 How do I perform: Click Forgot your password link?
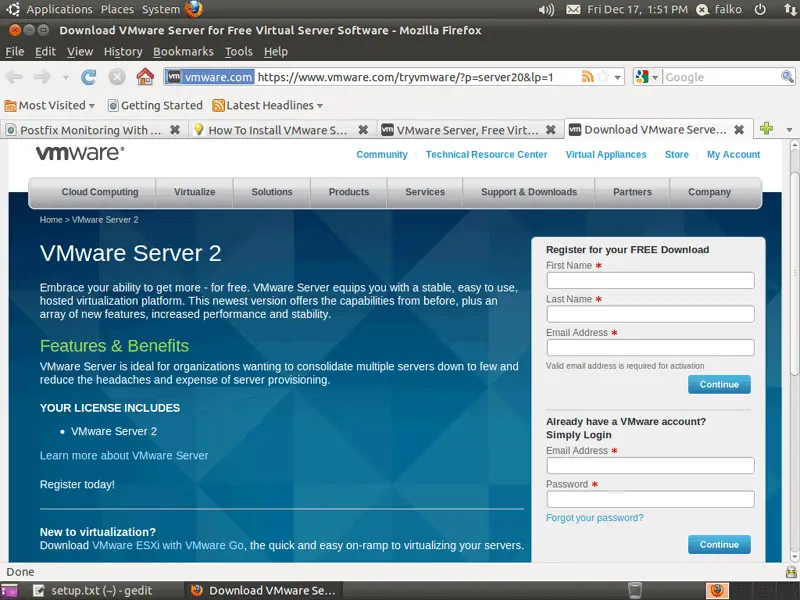point(594,518)
